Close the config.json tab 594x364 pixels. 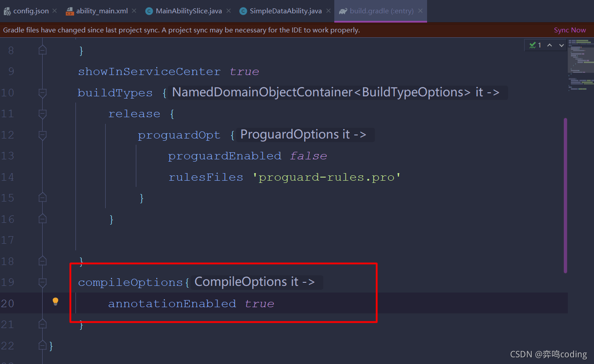(55, 11)
